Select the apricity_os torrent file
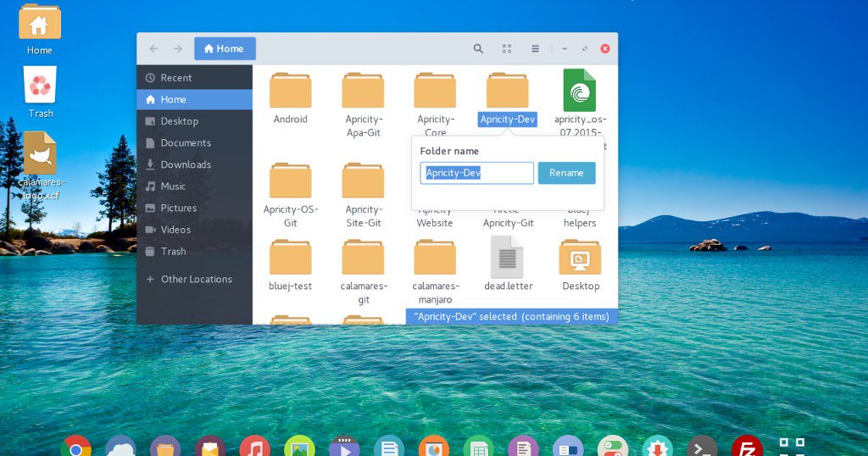The image size is (868, 456). (580, 90)
